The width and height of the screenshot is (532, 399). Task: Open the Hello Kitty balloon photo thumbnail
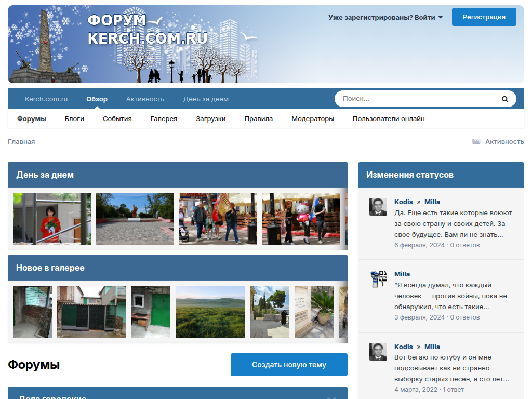coord(301,219)
